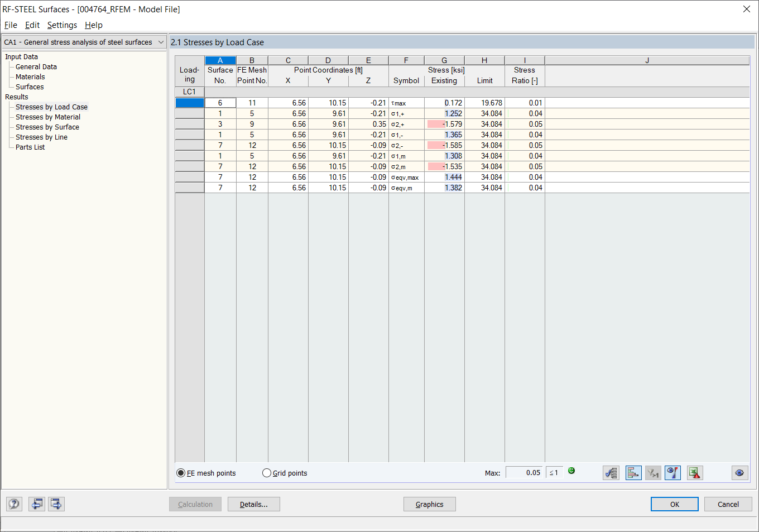
Task: Jump to the previous table
Action: click(x=36, y=504)
